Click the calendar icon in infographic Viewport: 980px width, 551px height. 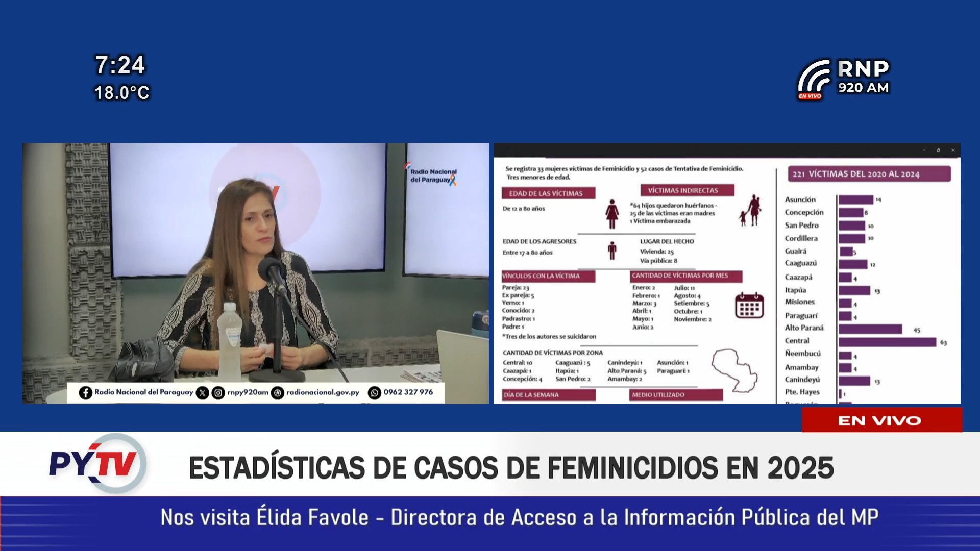(749, 306)
